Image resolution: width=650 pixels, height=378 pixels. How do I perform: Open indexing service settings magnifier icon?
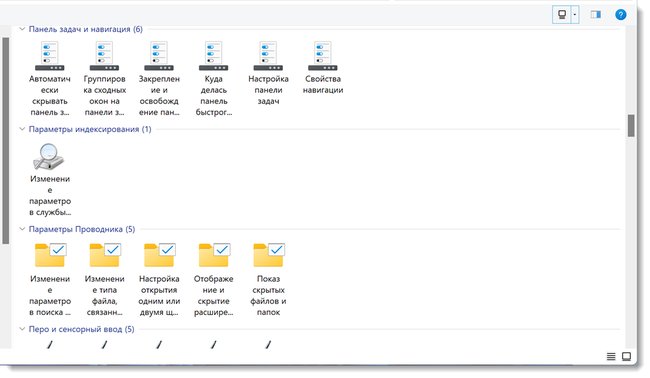(x=49, y=157)
